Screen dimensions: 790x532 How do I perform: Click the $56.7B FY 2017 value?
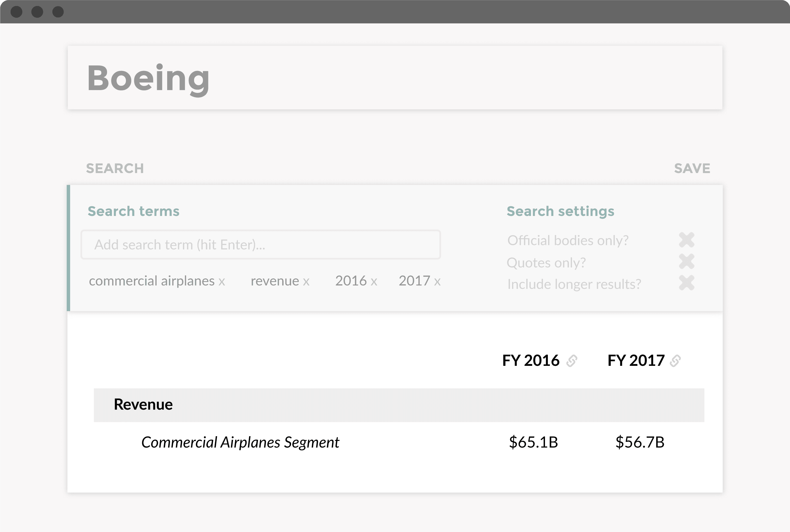pyautogui.click(x=640, y=442)
